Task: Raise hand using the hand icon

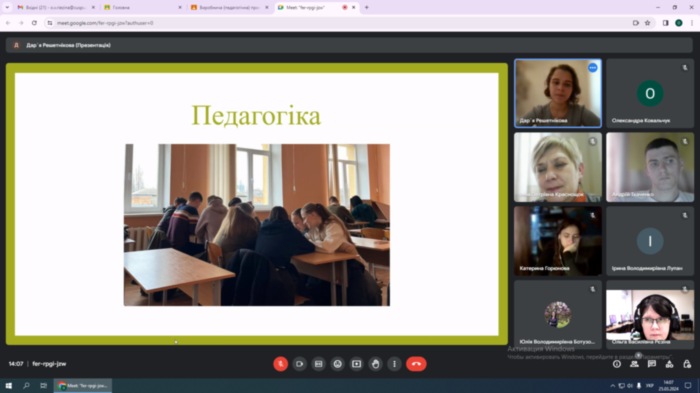Action: tap(375, 364)
